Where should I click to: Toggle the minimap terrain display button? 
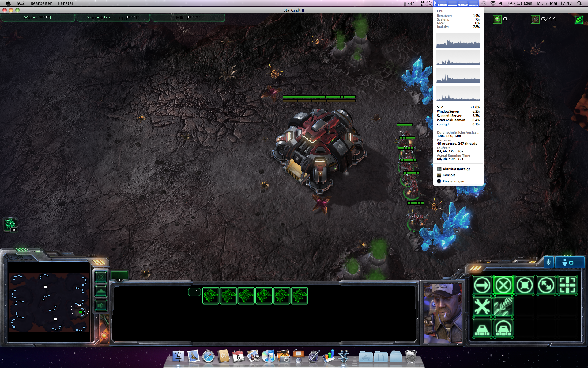(101, 291)
